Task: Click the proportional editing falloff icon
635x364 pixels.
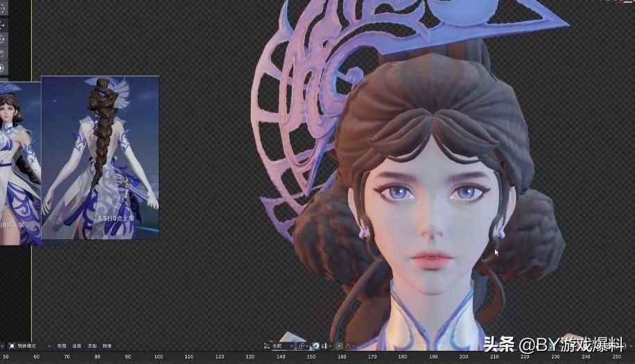Action: [349, 345]
